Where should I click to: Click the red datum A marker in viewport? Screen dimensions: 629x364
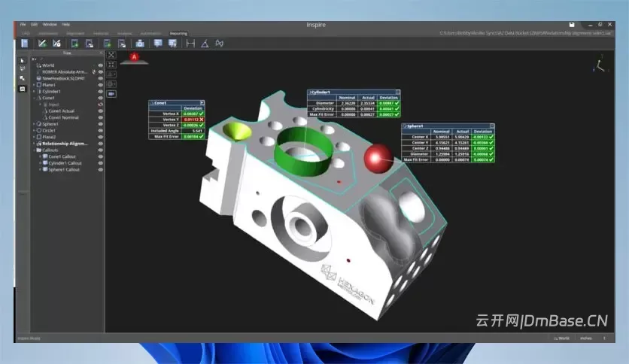[134, 57]
